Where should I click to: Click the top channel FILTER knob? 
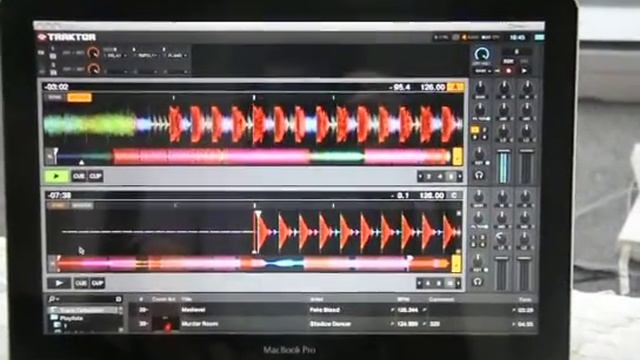(x=480, y=109)
